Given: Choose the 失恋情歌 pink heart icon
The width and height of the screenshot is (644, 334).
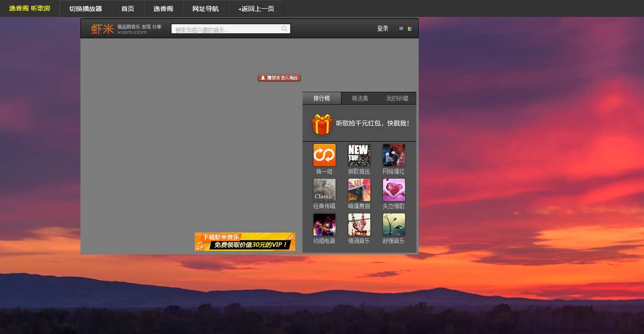Looking at the screenshot, I should pos(394,190).
